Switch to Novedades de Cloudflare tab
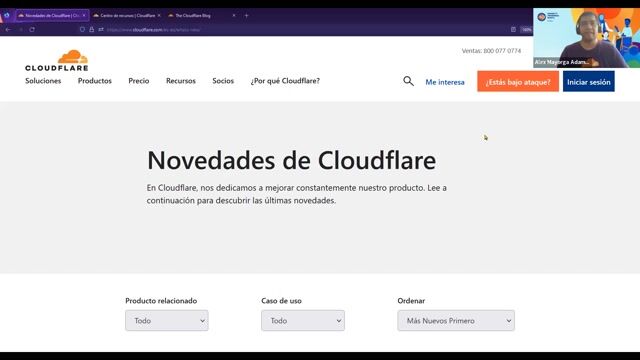 pos(52,16)
